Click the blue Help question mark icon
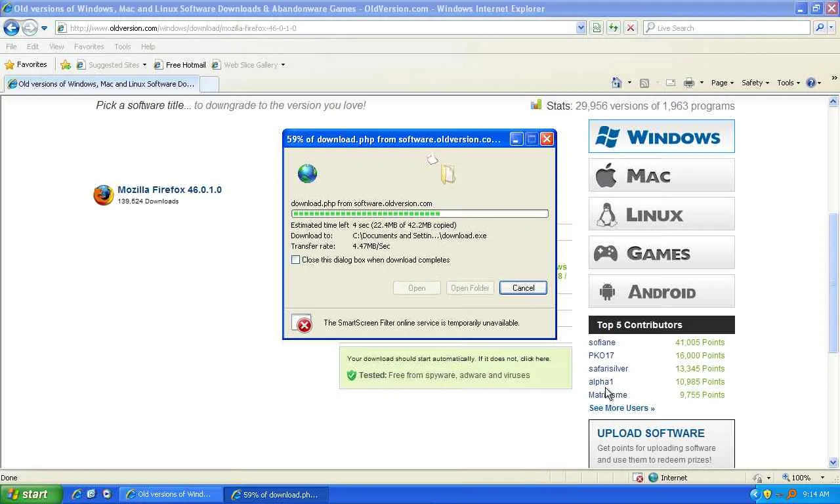 coord(811,83)
